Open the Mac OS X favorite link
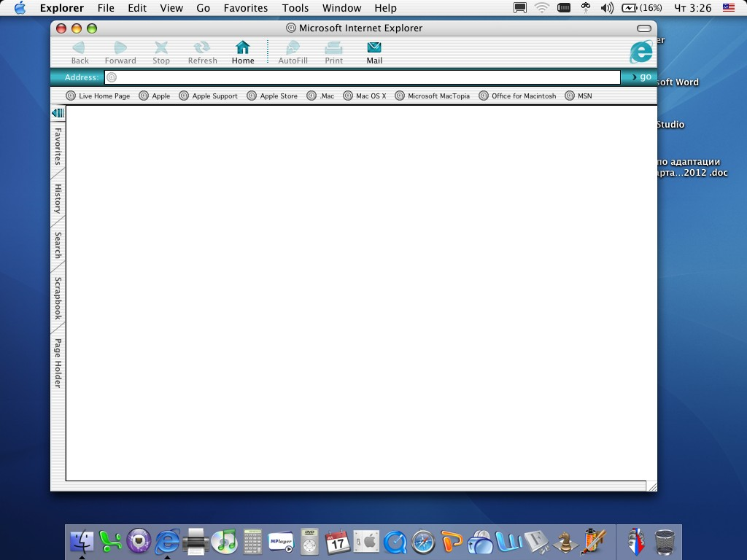The width and height of the screenshot is (747, 560). coord(365,96)
